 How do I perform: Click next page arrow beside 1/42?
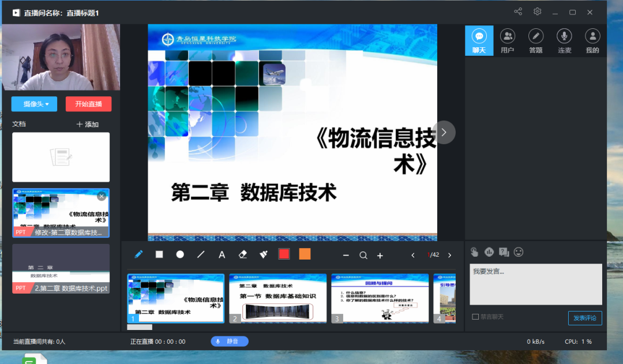click(450, 255)
